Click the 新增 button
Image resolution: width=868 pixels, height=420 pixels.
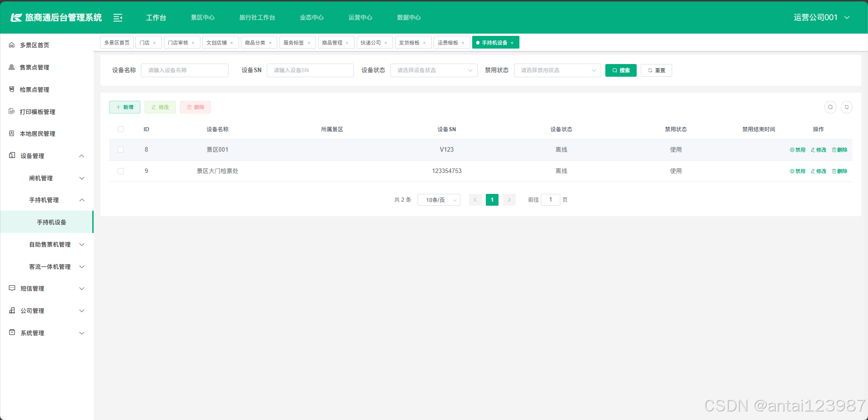tap(125, 107)
